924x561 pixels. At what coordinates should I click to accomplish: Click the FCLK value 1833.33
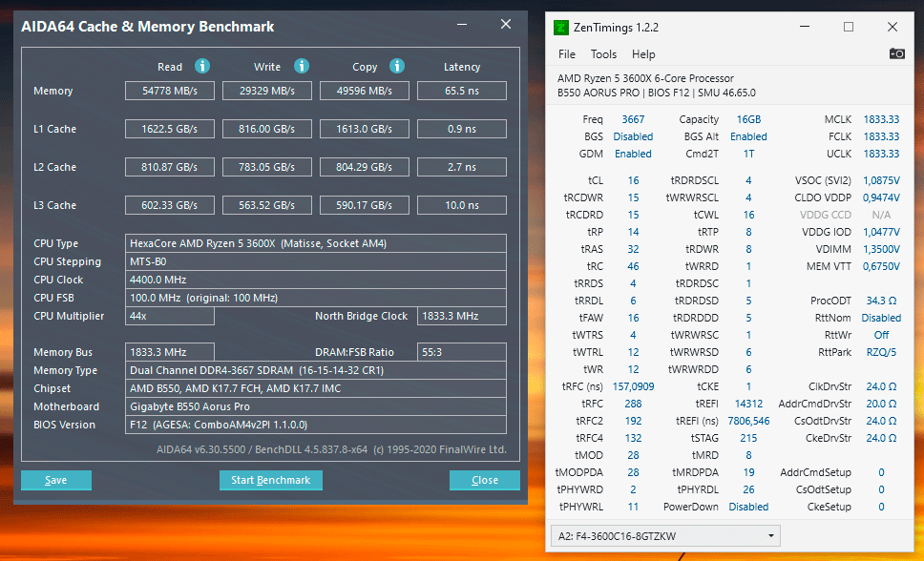tap(882, 136)
